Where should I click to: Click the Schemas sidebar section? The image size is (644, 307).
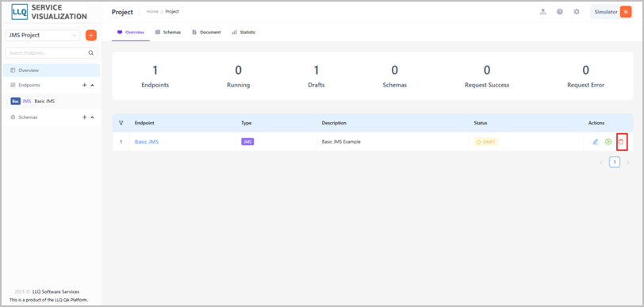28,117
